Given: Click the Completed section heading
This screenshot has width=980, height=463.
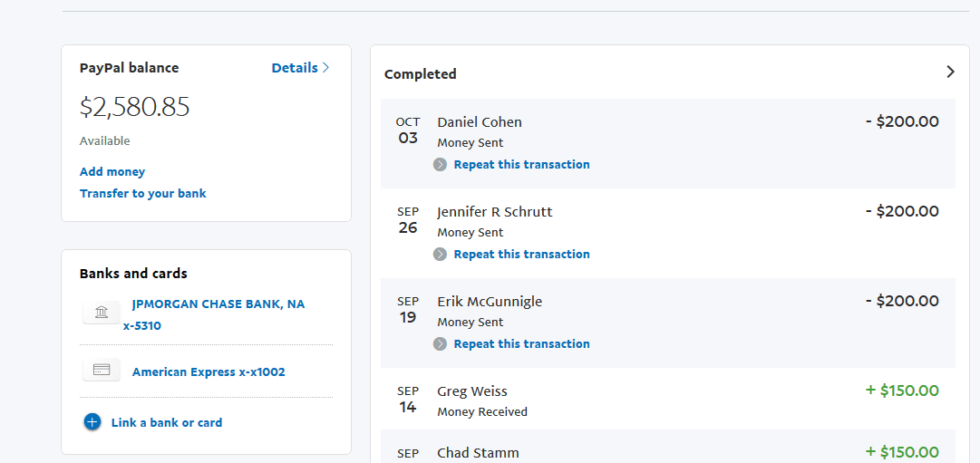Looking at the screenshot, I should point(421,74).
